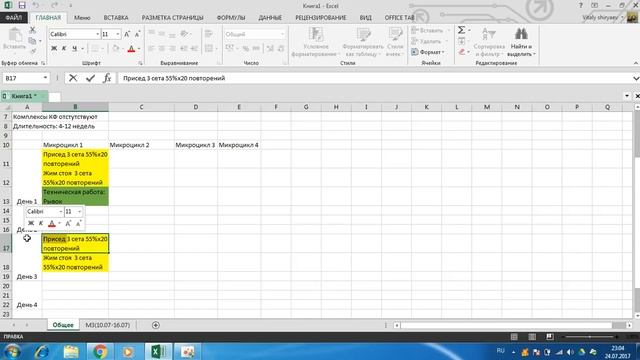Image resolution: width=640 pixels, height=360 pixels.
Task: Toggle bold in the mini toolbar
Action: point(31,223)
